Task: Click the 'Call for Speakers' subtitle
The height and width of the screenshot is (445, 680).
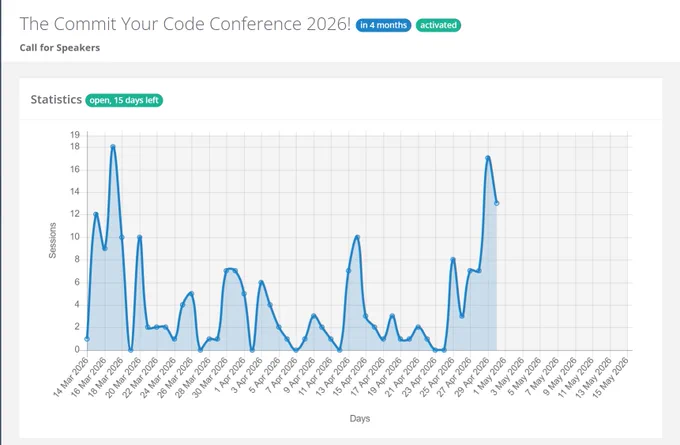Action: point(60,48)
